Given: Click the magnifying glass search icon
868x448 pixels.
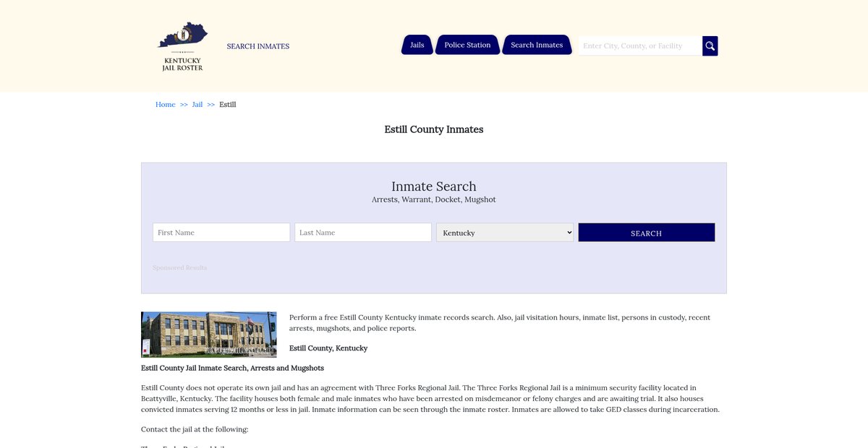Looking at the screenshot, I should [710, 46].
